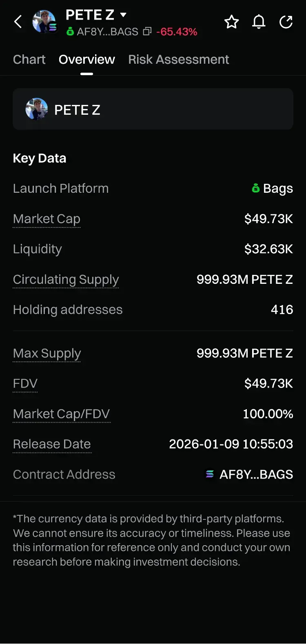Open price alert bell icon

pyautogui.click(x=259, y=22)
